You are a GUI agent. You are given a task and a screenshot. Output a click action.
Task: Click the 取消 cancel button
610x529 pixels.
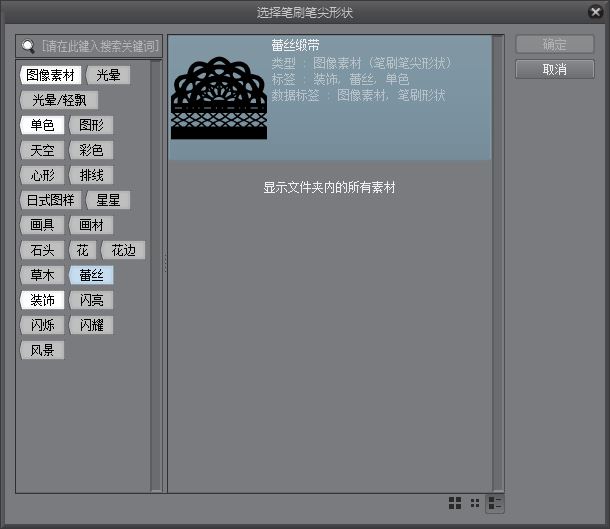point(554,69)
